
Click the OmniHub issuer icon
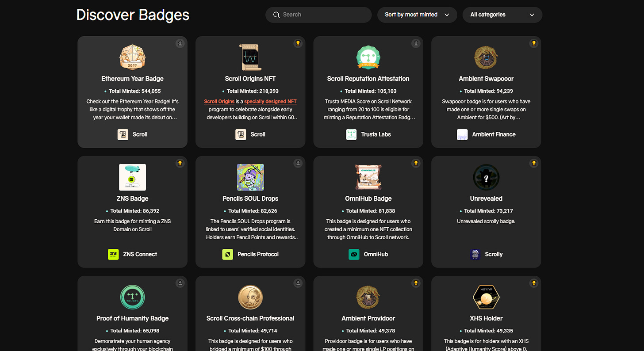pos(354,254)
